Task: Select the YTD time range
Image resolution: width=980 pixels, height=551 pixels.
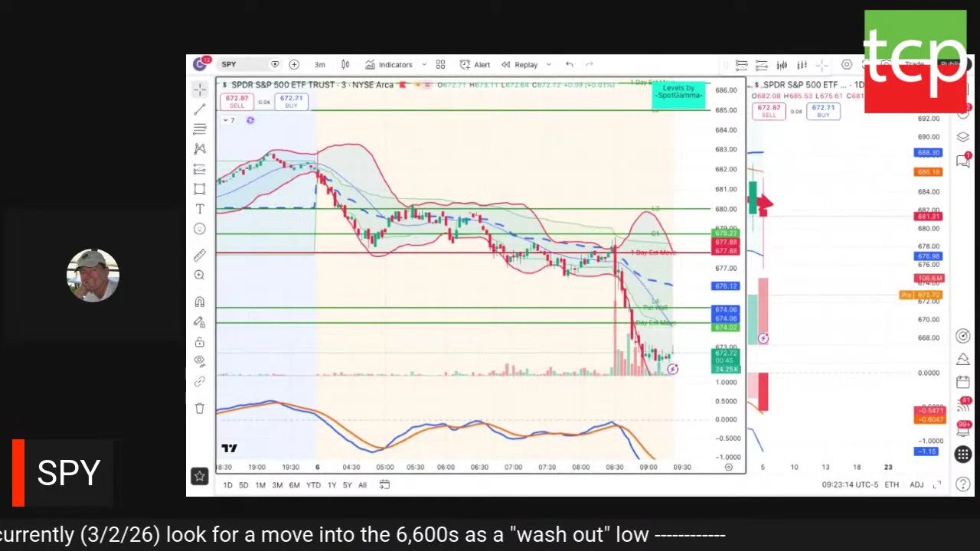Action: click(313, 484)
